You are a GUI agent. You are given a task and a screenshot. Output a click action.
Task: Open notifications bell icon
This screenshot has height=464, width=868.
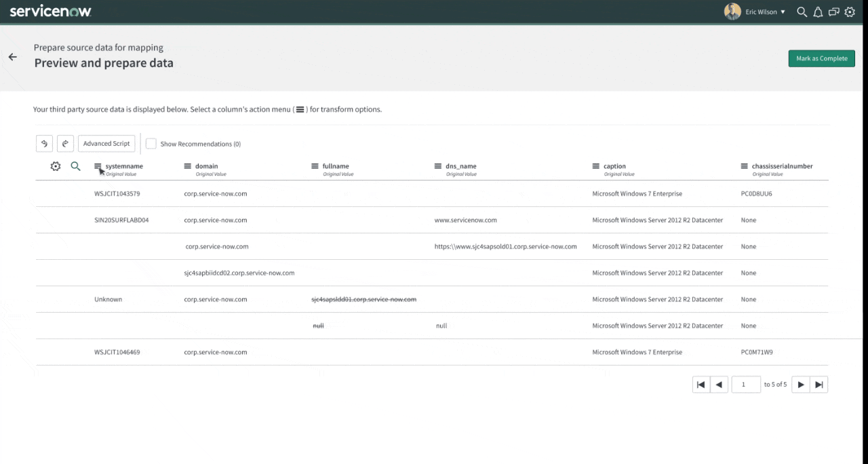click(x=818, y=12)
